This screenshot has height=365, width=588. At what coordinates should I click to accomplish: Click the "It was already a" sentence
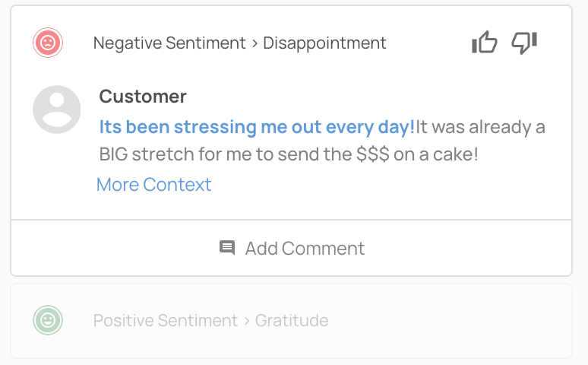480,126
